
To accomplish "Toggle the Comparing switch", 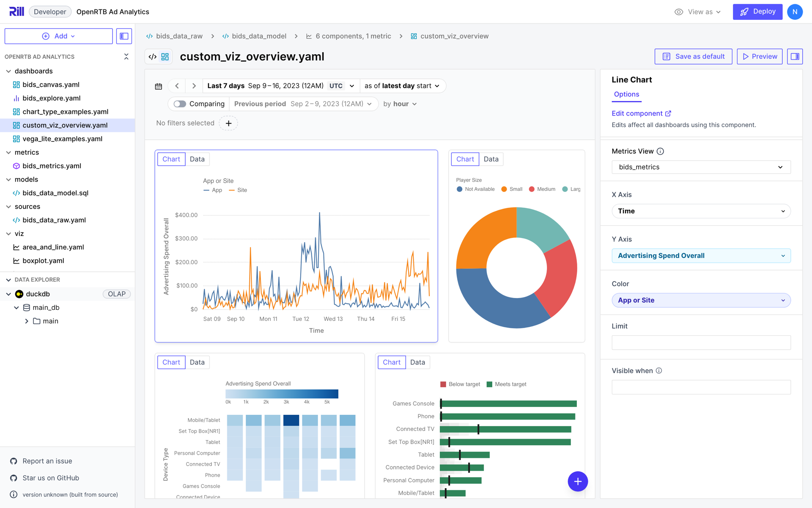I will coord(180,104).
